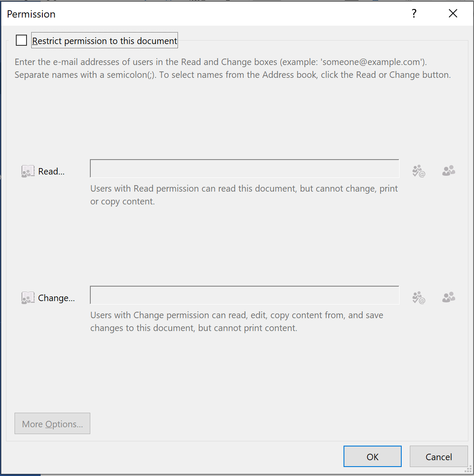Dismiss the dialog with Cancel
This screenshot has height=476, width=474.
[x=439, y=457]
